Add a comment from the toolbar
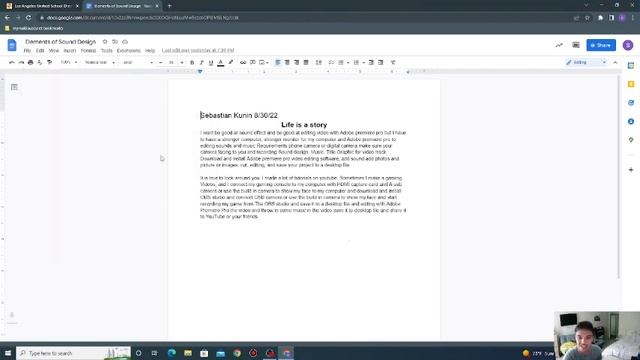The height and width of the screenshot is (360, 640). [253, 62]
